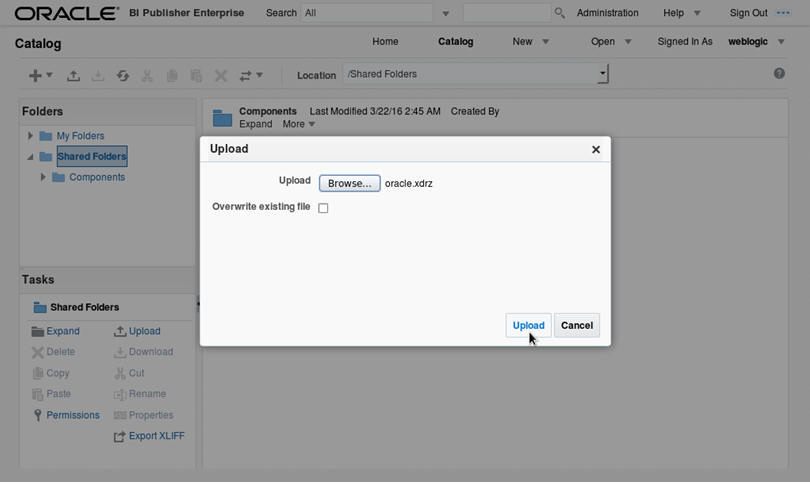
Task: Click the Permissions task link
Action: coord(73,415)
